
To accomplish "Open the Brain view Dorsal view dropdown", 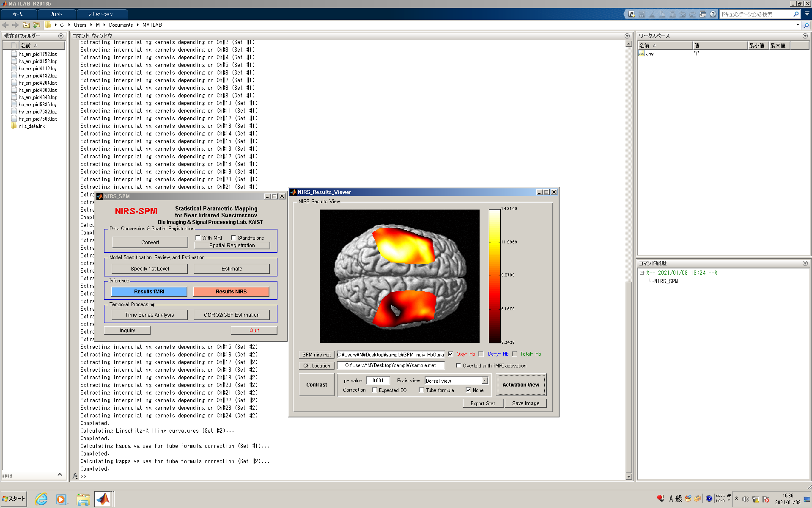I will coord(485,381).
